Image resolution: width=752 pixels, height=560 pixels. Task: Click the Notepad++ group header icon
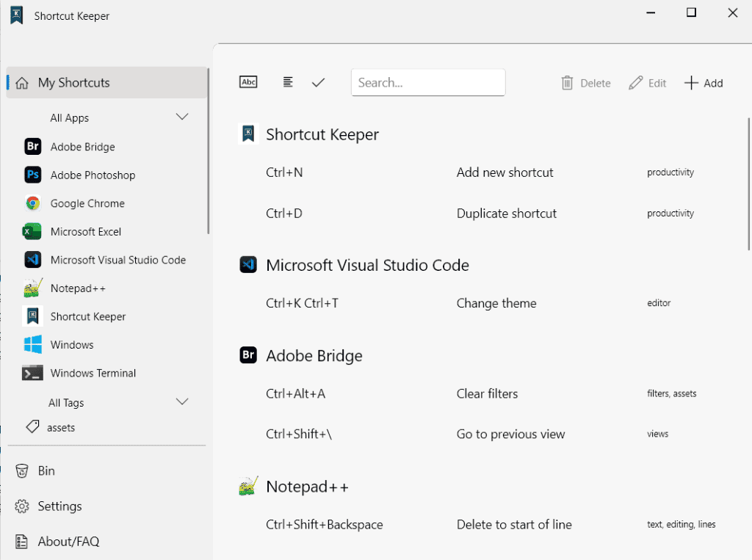coord(248,486)
